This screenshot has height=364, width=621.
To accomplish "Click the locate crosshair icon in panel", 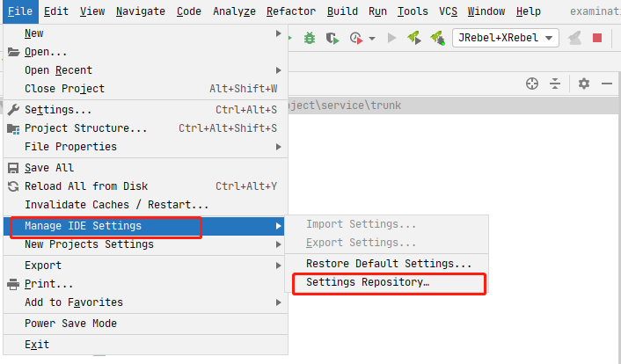I will [x=532, y=84].
